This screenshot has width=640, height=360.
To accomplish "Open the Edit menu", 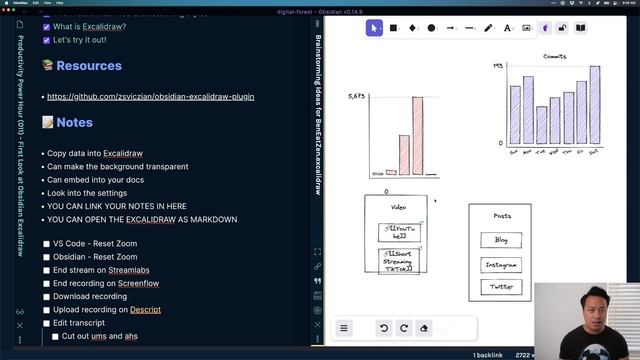I will pyautogui.click(x=36, y=2).
